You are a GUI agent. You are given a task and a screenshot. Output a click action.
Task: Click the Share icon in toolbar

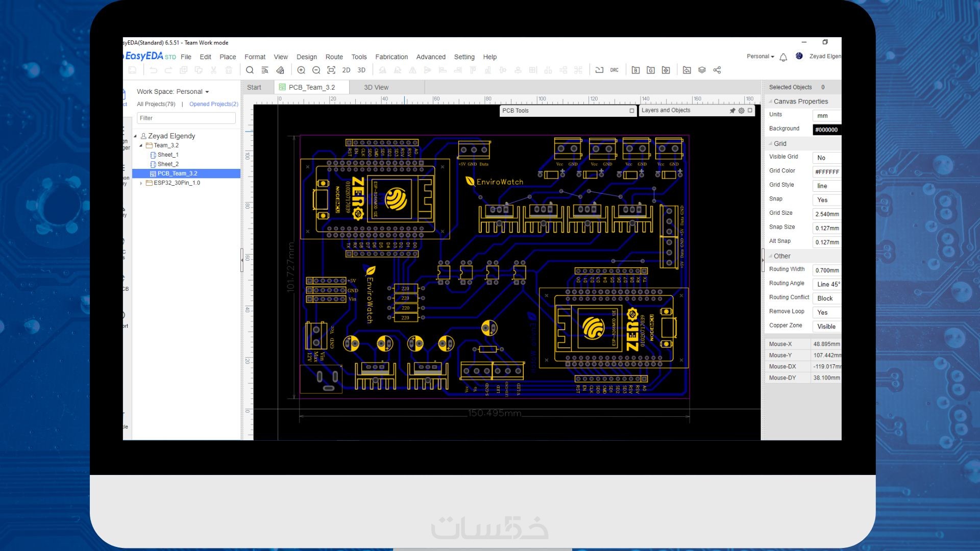(x=717, y=70)
